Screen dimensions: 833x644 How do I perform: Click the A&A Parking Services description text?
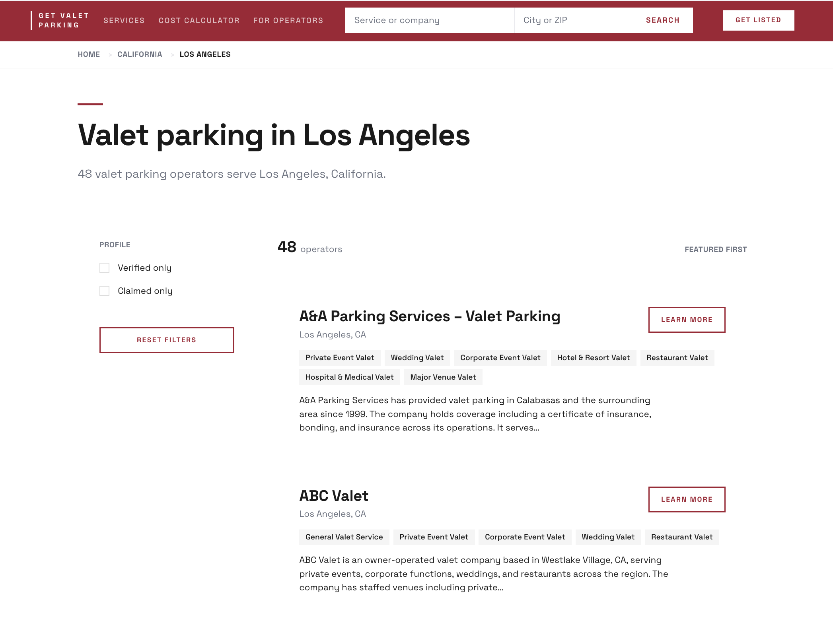coord(475,414)
